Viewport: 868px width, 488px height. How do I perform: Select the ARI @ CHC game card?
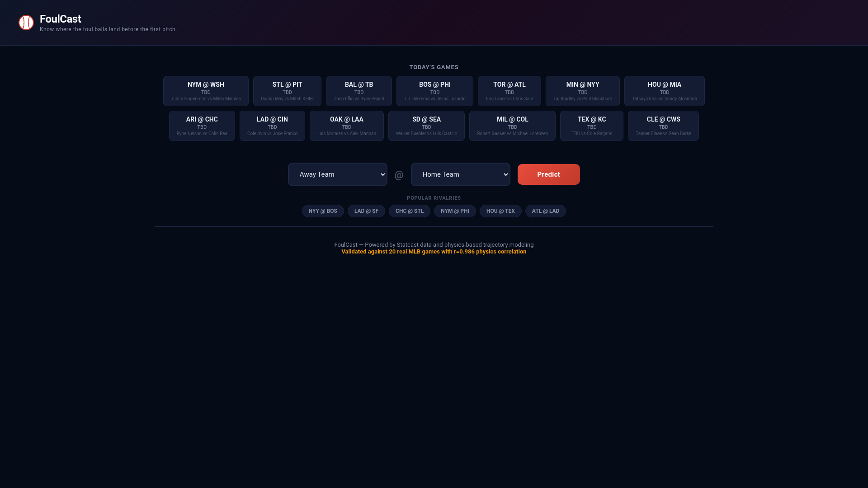click(202, 126)
